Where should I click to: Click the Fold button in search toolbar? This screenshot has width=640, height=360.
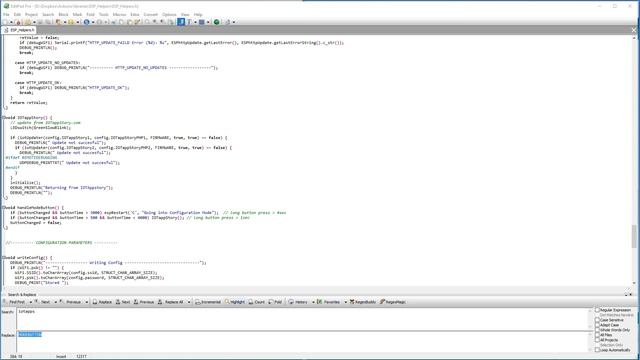[x=276, y=302]
